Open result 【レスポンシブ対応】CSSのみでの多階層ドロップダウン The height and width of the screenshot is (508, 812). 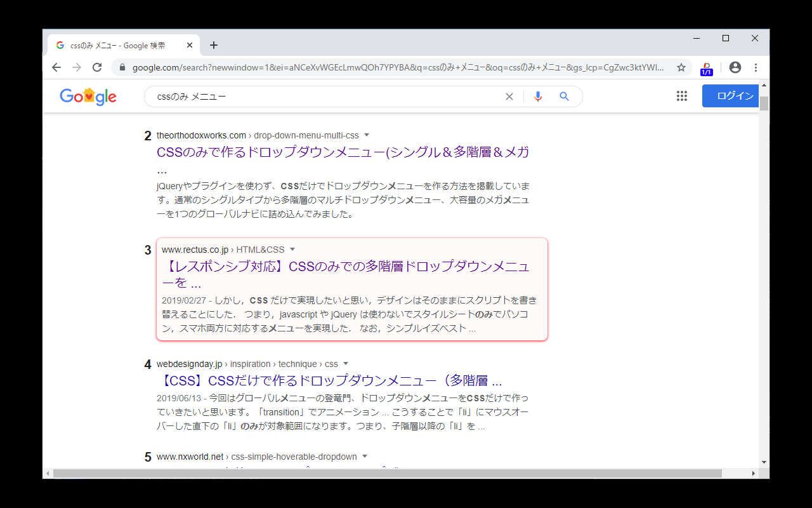pos(346,274)
